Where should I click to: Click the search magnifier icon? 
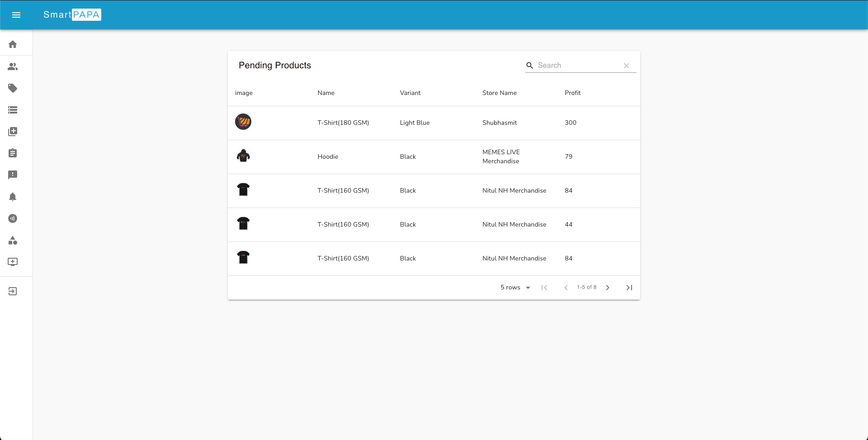(529, 65)
